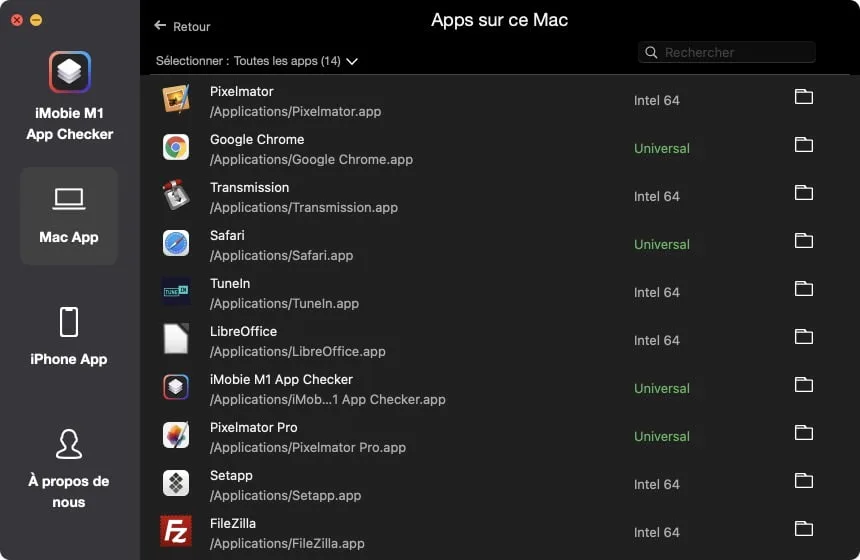
Task: Click the /Applications/Google Chrome.app path
Action: coord(312,160)
